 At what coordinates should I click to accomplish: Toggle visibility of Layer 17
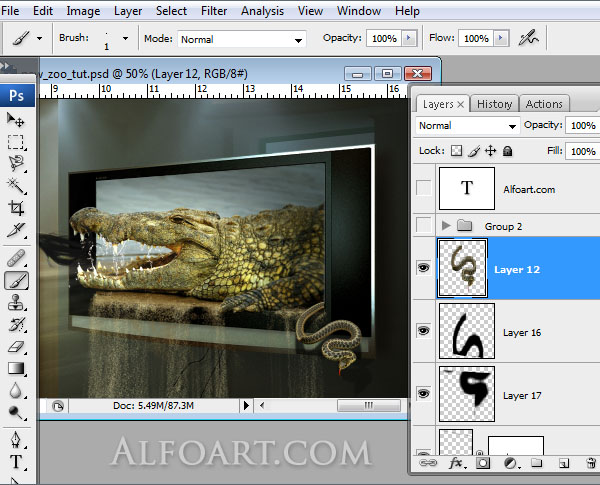click(423, 393)
